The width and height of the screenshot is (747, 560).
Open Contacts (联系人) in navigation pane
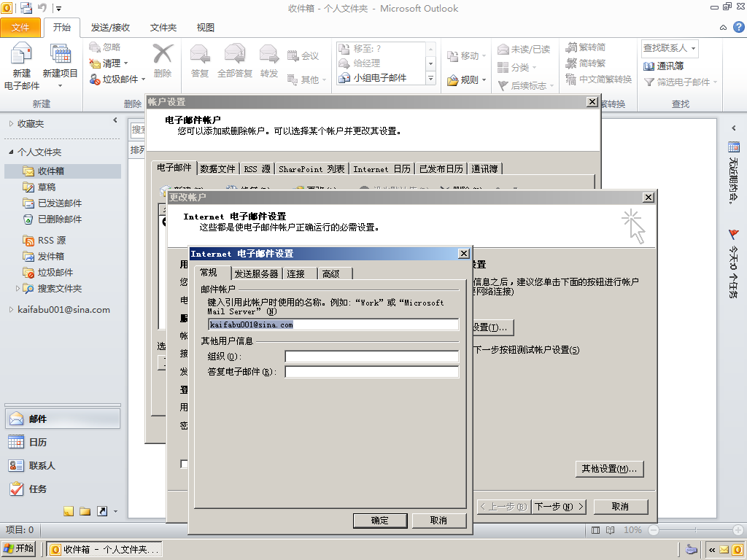(x=63, y=466)
